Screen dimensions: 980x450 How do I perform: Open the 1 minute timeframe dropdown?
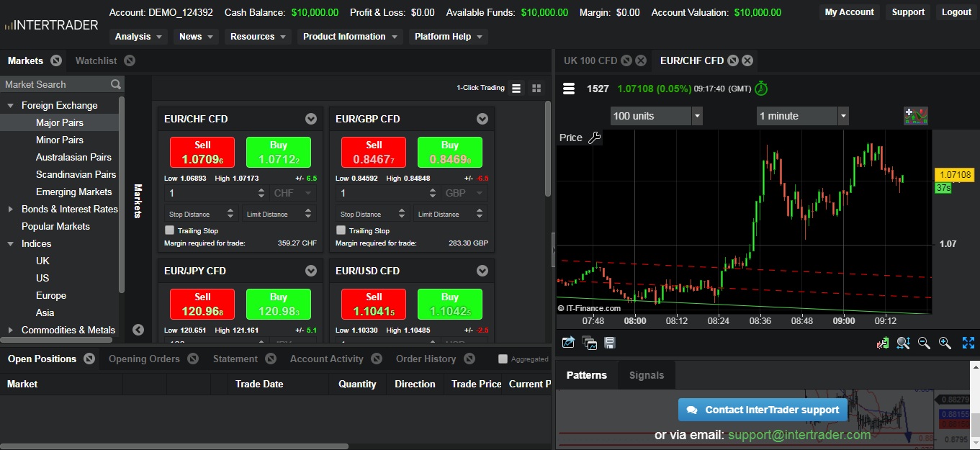pyautogui.click(x=803, y=116)
